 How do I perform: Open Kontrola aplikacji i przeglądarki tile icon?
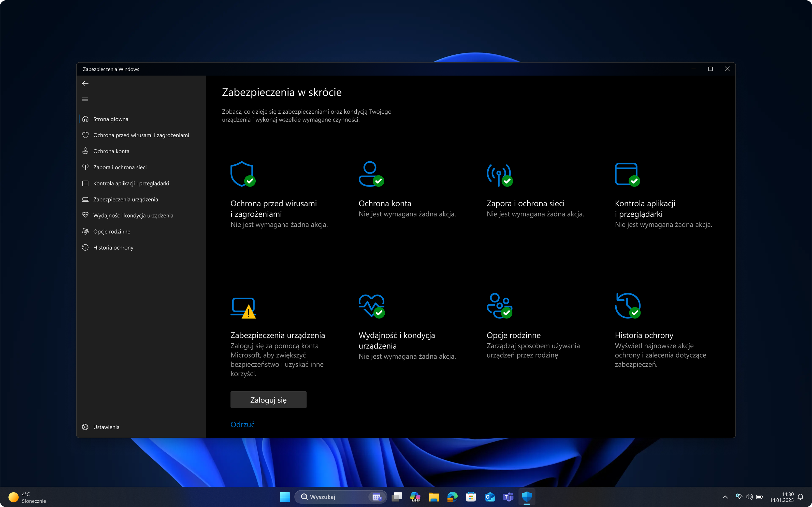627,174
